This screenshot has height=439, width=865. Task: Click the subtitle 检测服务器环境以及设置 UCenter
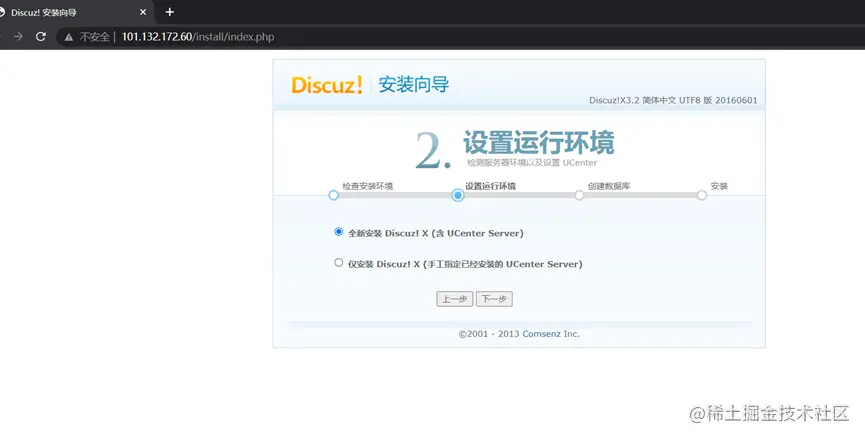(532, 163)
